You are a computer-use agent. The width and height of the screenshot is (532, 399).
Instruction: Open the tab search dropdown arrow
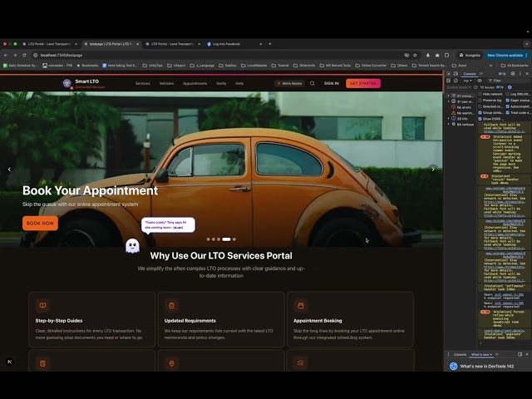(526, 44)
